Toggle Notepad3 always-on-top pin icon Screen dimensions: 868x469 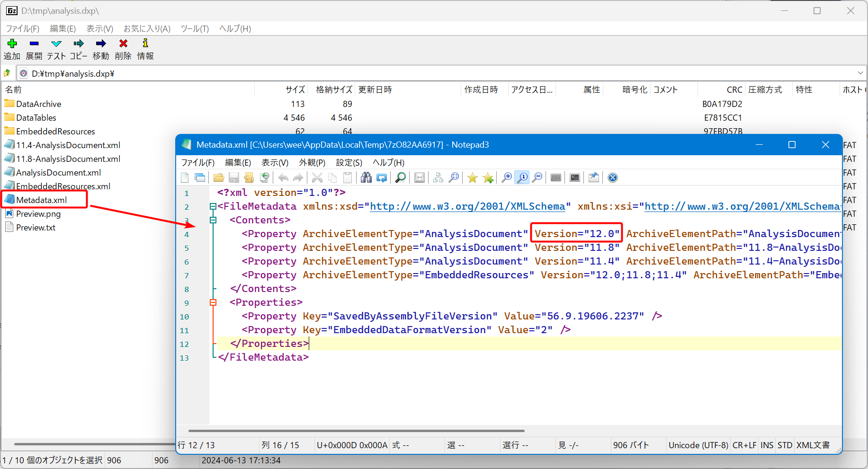point(593,177)
